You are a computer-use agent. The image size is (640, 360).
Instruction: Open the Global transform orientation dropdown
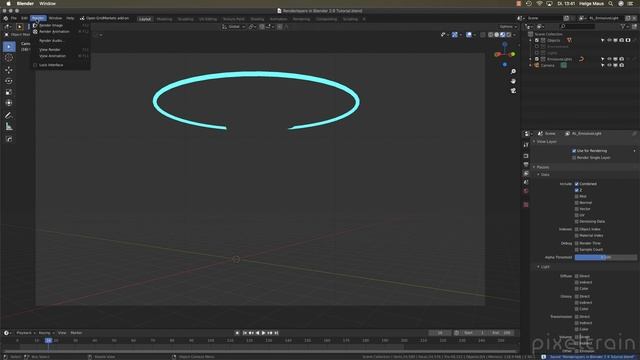(234, 27)
